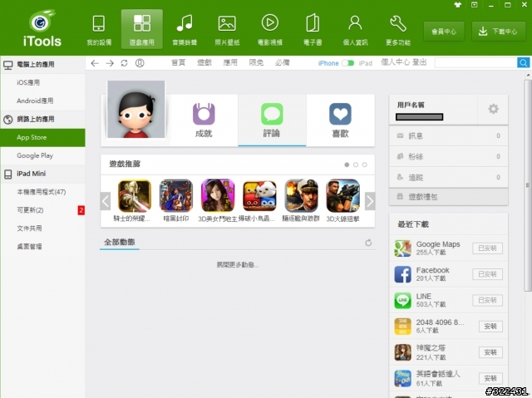The width and height of the screenshot is (532, 398).
Task: Click the user avatar picture
Action: [136, 109]
